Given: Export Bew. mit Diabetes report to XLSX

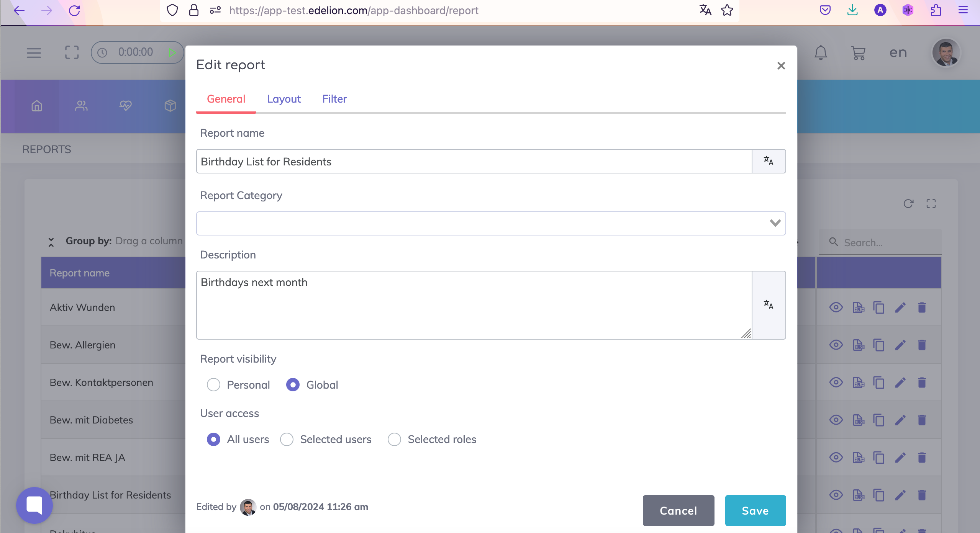Looking at the screenshot, I should 858,420.
